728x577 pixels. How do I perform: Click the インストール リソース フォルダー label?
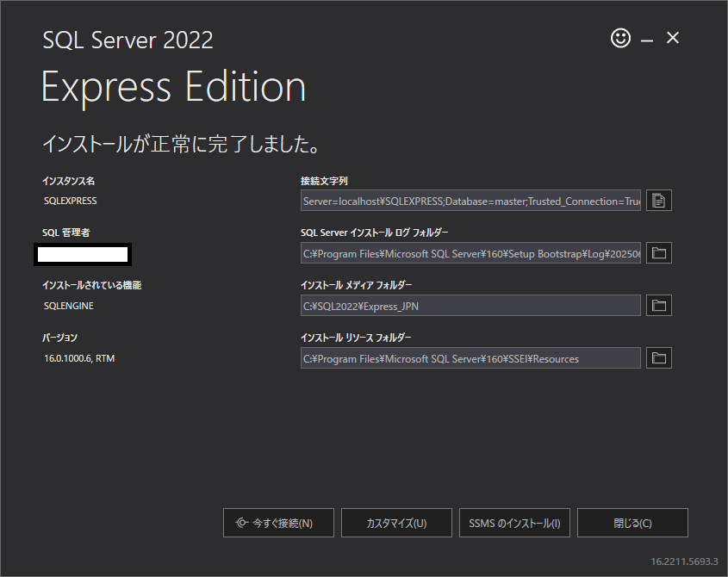click(356, 338)
